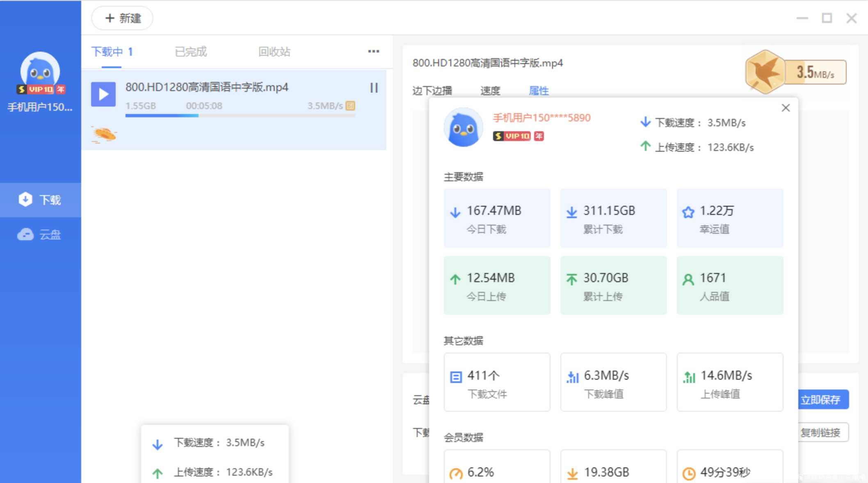Click 下载速度 3.5MB/s in bottom tooltip
Viewport: 868px width, 483px height.
[x=219, y=443]
